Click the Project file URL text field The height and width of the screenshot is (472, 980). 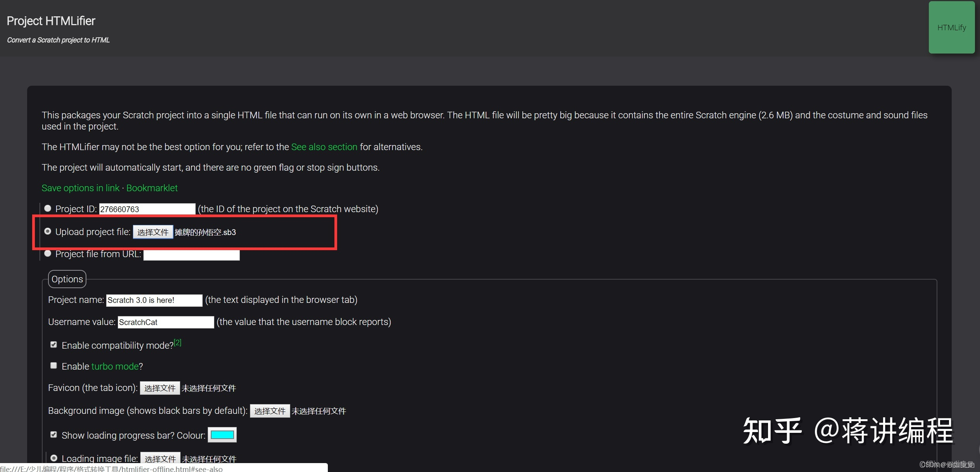tap(191, 255)
